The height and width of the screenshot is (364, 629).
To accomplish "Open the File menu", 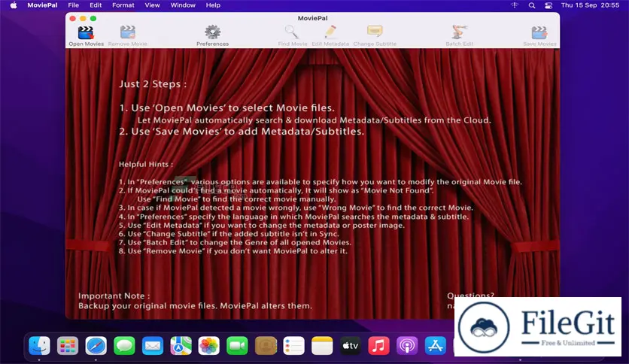I will pyautogui.click(x=74, y=5).
